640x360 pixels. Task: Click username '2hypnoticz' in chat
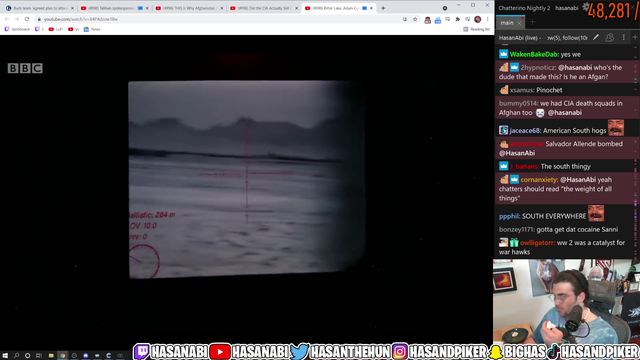point(538,68)
